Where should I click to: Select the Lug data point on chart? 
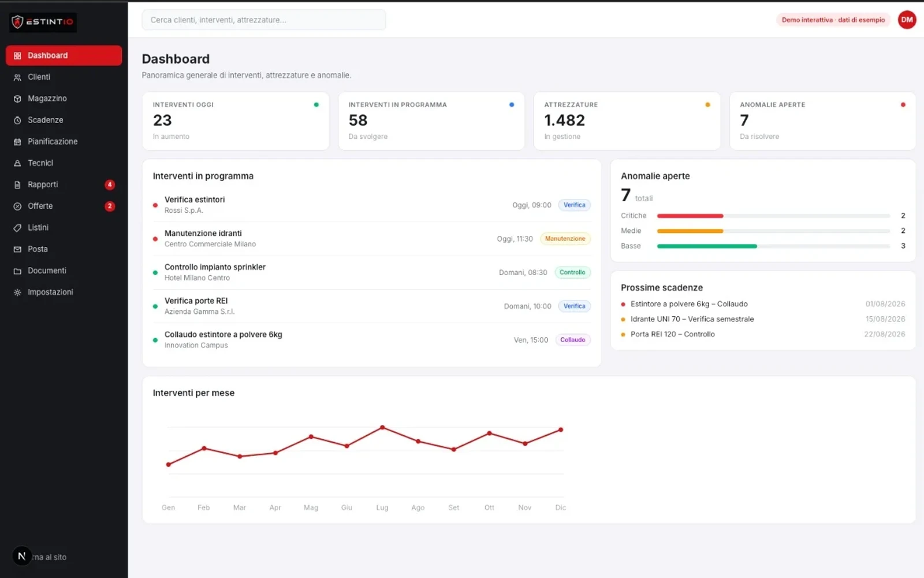click(x=382, y=428)
